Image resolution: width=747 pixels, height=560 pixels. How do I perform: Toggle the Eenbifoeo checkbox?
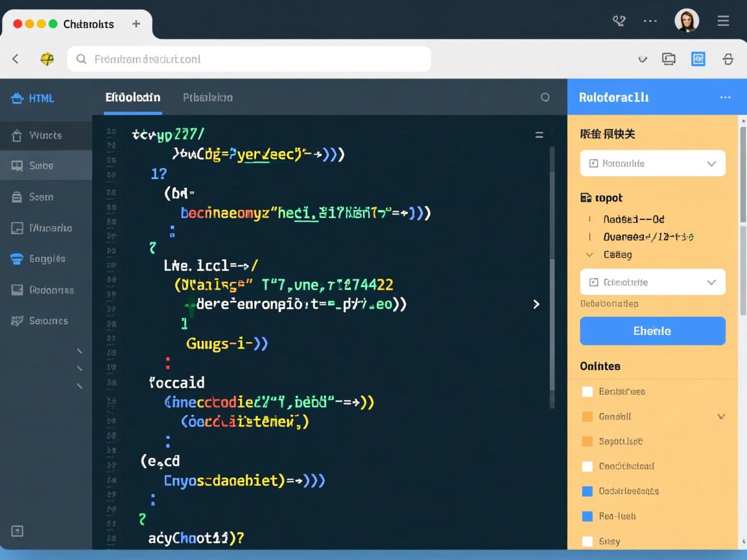[x=587, y=391]
